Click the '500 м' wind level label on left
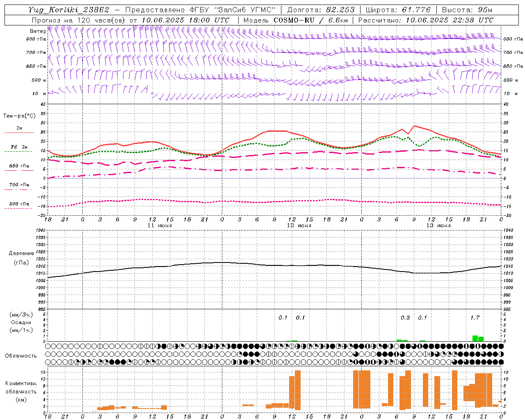Viewport: 525px width, 420px height. click(39, 80)
